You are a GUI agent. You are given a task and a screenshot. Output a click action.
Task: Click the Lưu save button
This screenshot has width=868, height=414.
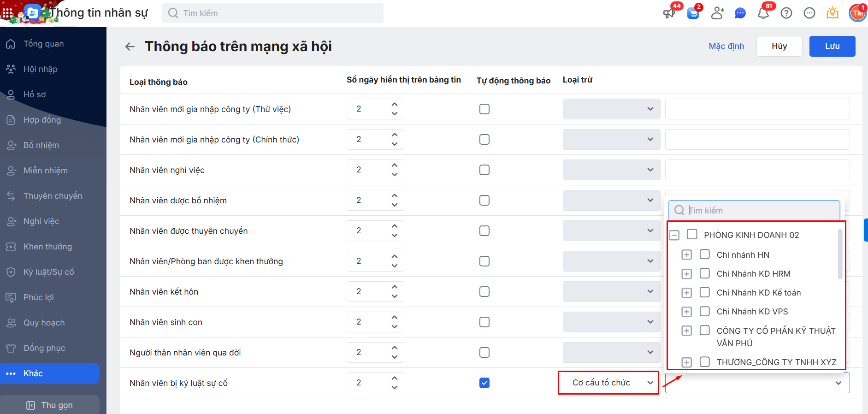point(832,46)
